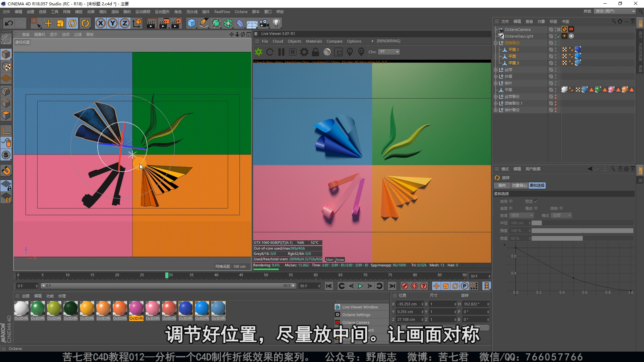Select OctaneDayLight in object manager
This screenshot has width=644, height=362.
coord(519,36)
